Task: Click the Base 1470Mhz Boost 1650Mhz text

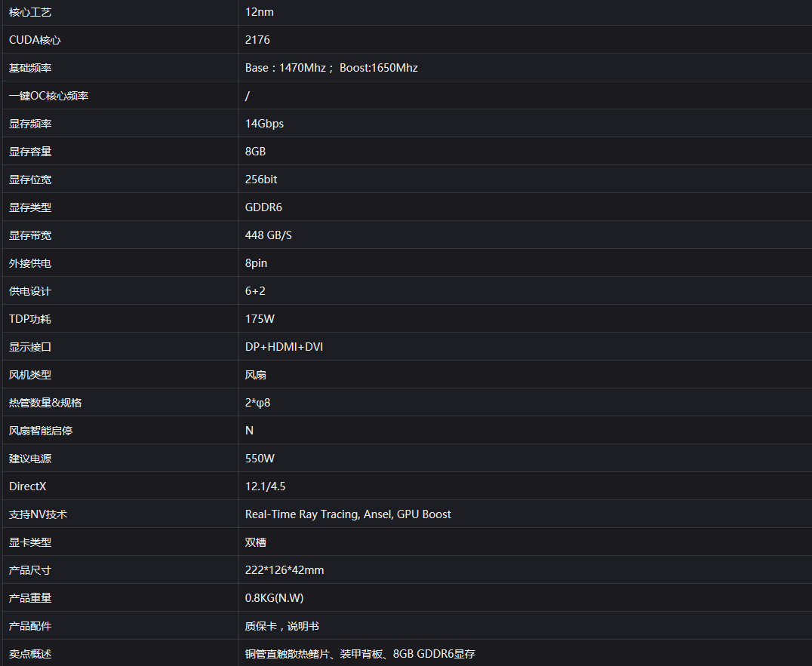Action: [x=331, y=68]
